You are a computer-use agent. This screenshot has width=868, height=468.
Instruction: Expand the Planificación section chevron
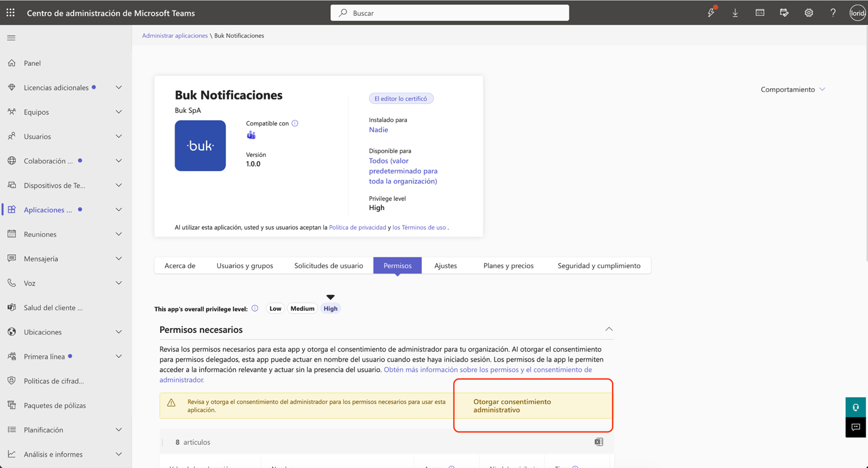tap(119, 430)
